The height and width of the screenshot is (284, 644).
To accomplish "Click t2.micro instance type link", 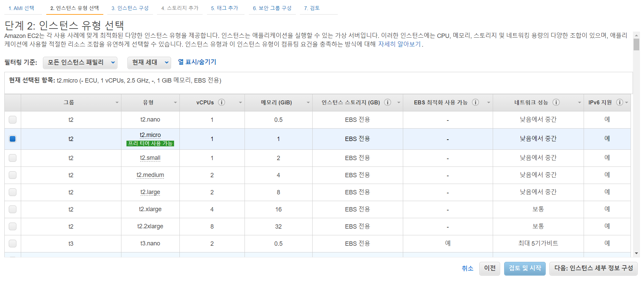I will coord(150,135).
